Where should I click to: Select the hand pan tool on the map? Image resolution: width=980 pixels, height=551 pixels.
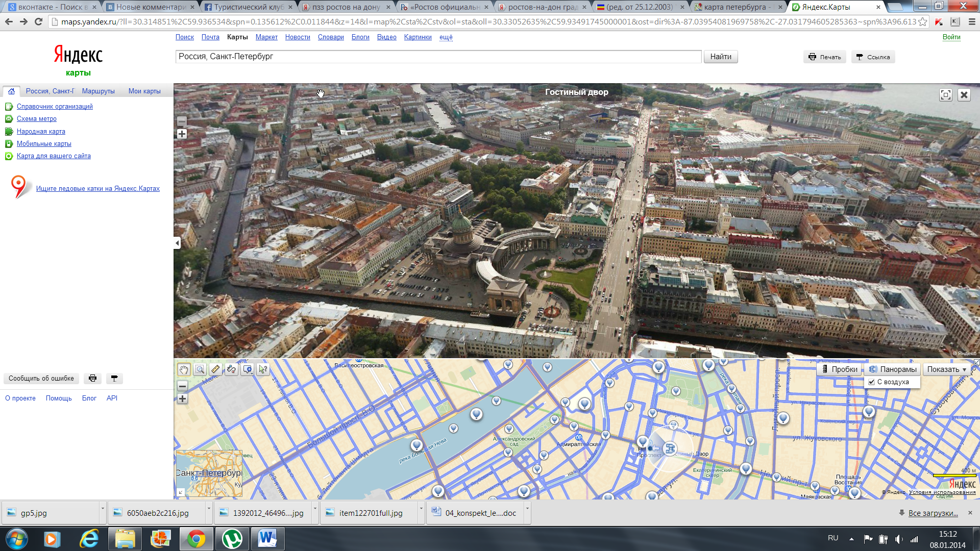[x=184, y=369]
